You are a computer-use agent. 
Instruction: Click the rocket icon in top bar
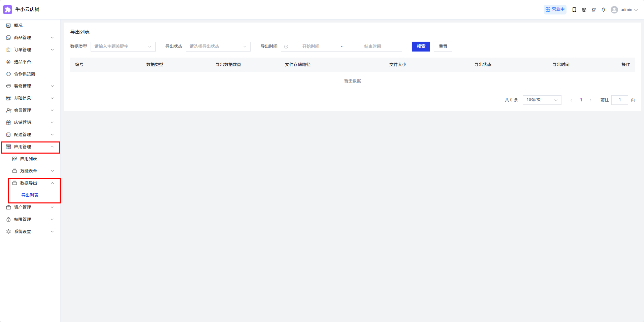[593, 10]
